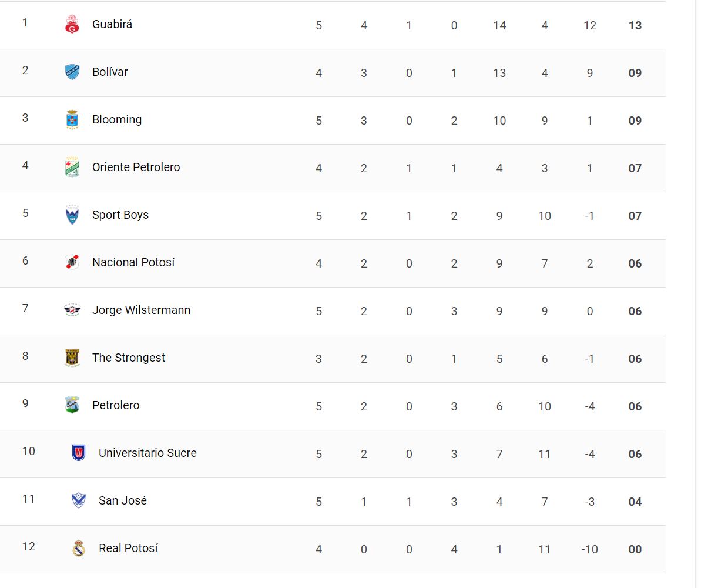Click the San José team name
This screenshot has height=588, width=728.
(x=123, y=500)
